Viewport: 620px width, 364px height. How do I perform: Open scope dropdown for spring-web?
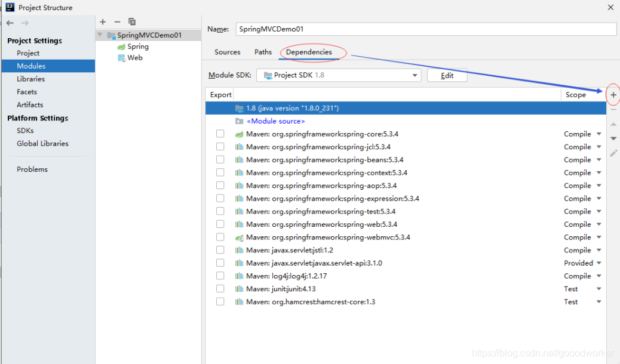(598, 224)
